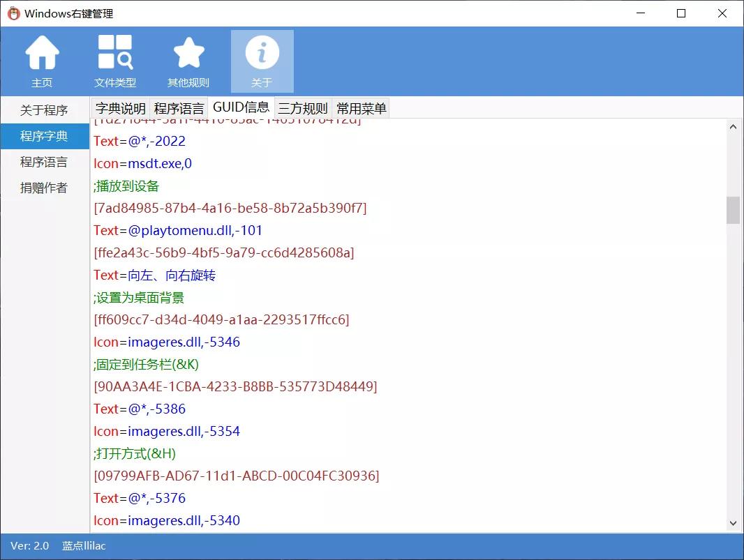Select 程序字典 in the sidebar
This screenshot has width=744, height=560.
(x=45, y=137)
